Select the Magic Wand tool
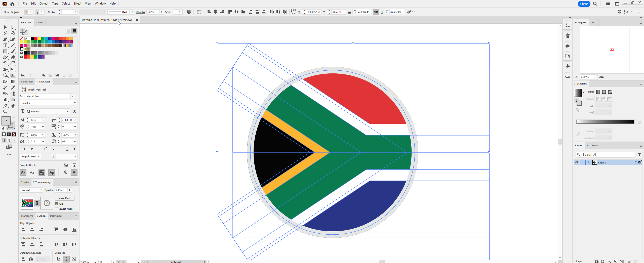This screenshot has width=644, height=263. pos(5,33)
